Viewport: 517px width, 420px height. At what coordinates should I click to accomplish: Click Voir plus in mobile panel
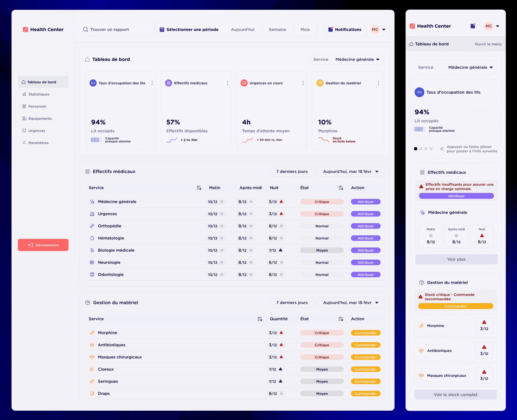(456, 259)
